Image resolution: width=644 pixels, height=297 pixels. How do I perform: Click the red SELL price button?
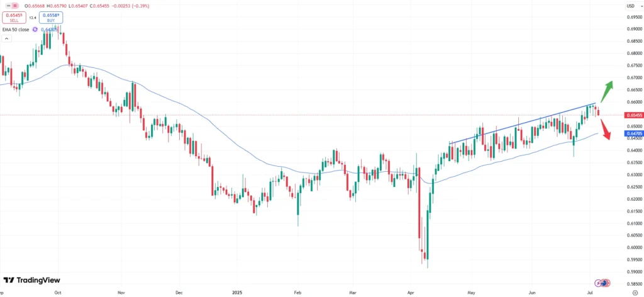click(x=13, y=18)
